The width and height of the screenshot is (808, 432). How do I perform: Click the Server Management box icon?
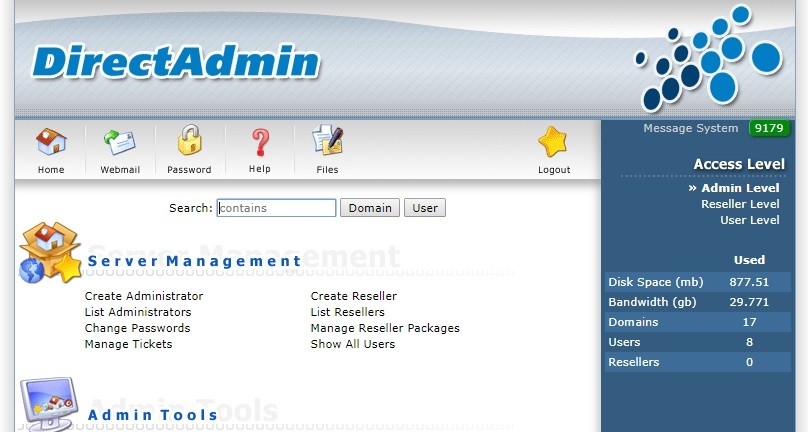click(50, 253)
